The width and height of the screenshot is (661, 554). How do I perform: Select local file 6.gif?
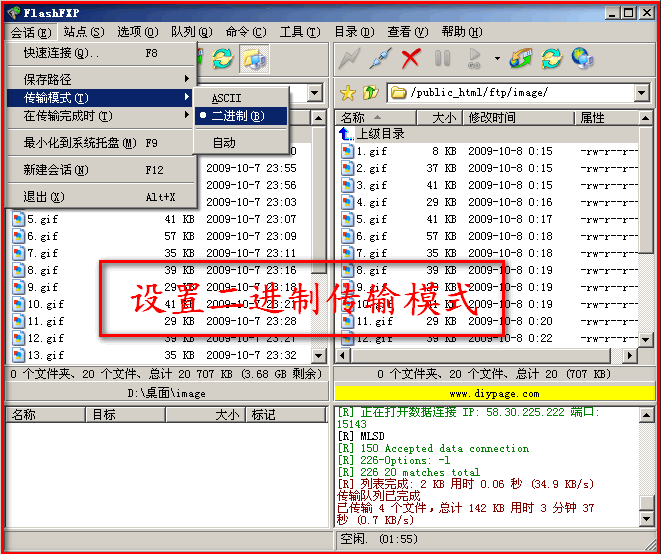click(35, 236)
